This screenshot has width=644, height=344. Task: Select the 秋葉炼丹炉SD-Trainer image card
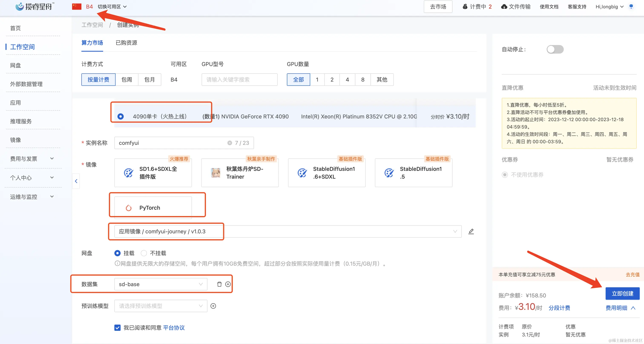pyautogui.click(x=240, y=173)
